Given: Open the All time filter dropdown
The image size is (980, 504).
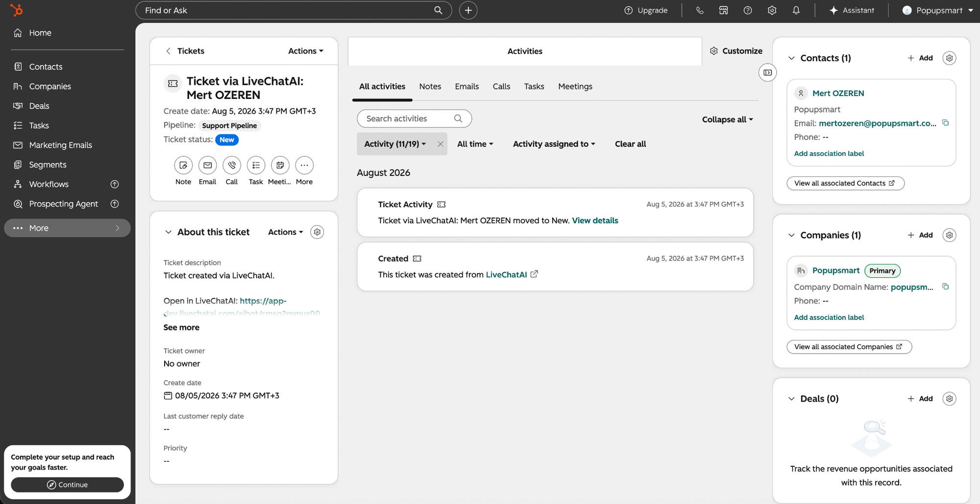Looking at the screenshot, I should coord(475,144).
